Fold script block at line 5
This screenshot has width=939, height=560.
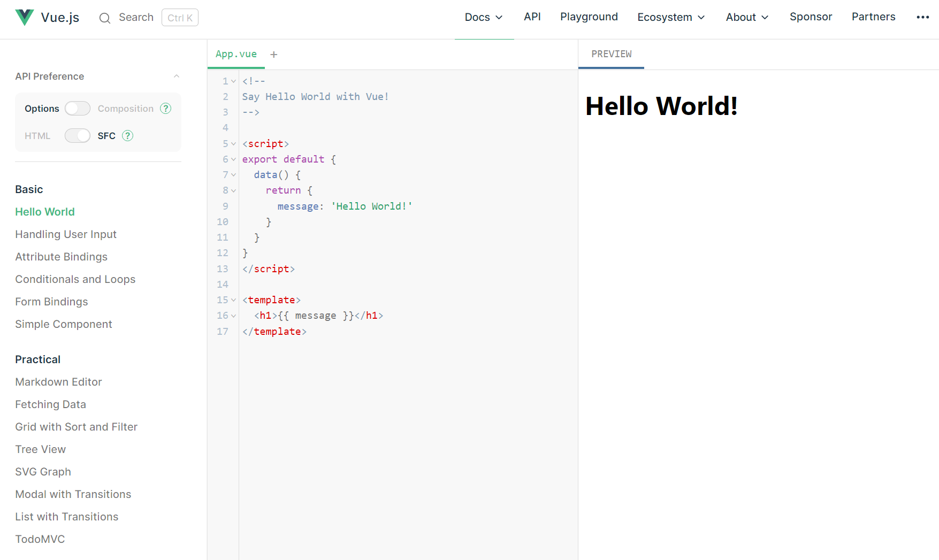click(x=234, y=144)
